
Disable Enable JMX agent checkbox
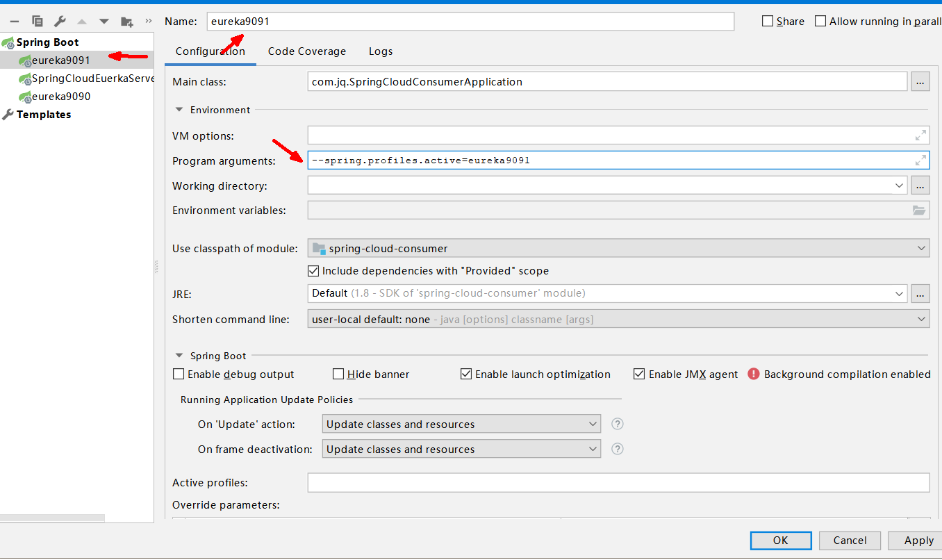(640, 374)
